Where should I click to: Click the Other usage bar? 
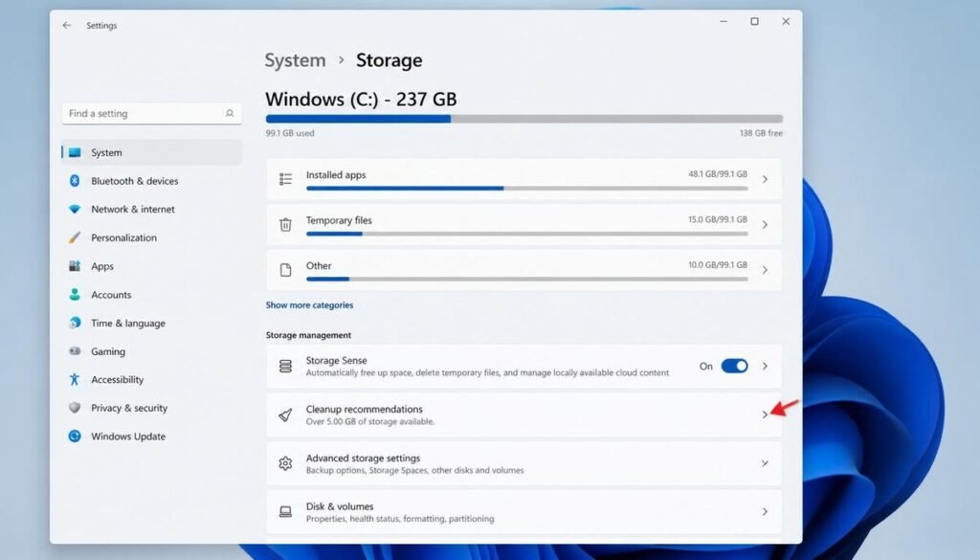tap(527, 279)
